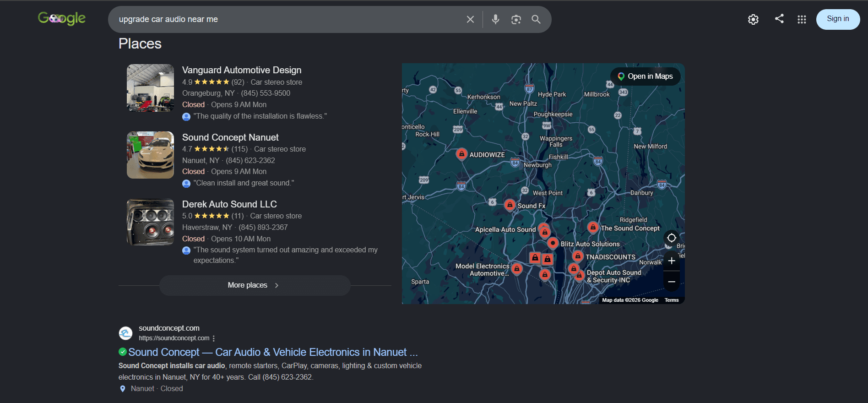Expand More places
The height and width of the screenshot is (403, 868).
pyautogui.click(x=255, y=285)
